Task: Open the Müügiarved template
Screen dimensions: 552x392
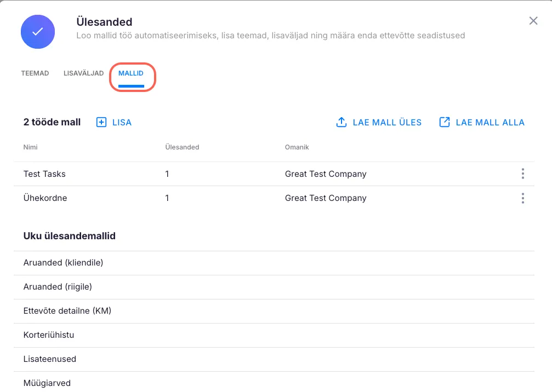Action: tap(47, 383)
